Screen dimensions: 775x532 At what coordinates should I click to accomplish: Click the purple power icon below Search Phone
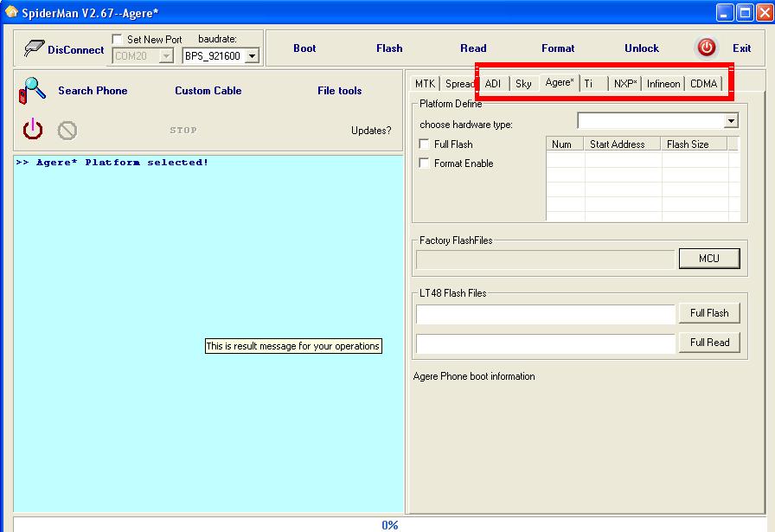tap(33, 130)
